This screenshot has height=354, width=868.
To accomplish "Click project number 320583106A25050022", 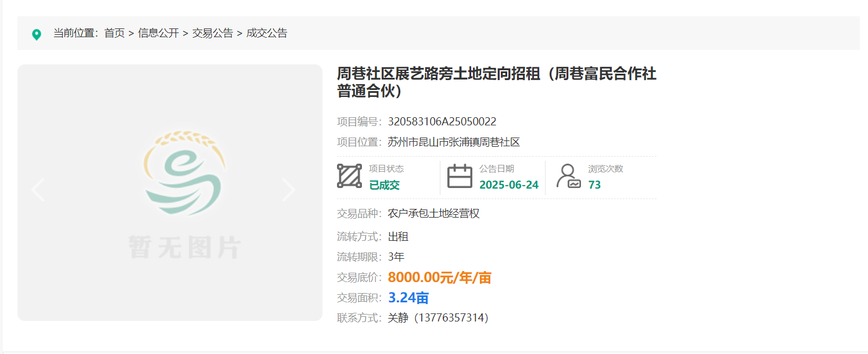I will tap(442, 122).
